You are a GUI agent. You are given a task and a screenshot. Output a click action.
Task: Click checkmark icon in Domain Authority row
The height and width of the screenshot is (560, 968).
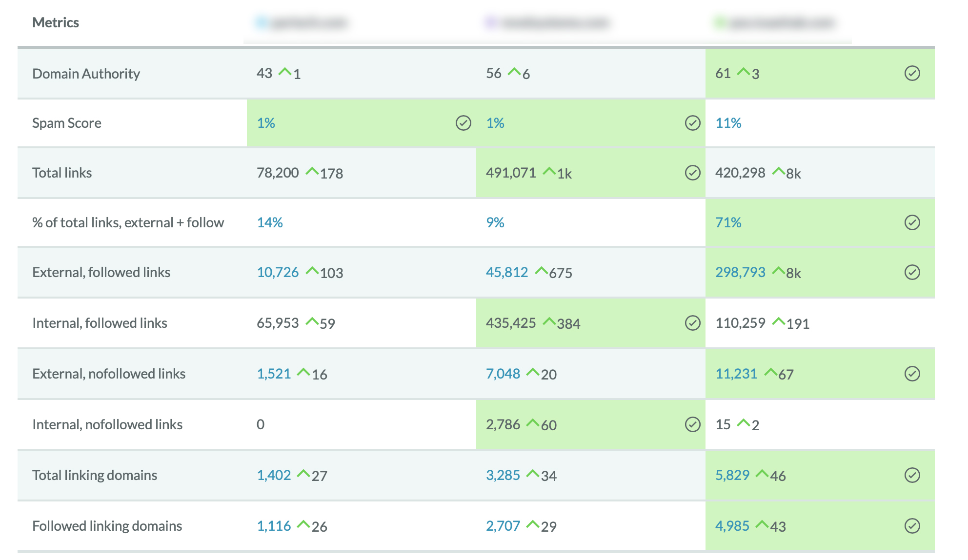click(912, 73)
